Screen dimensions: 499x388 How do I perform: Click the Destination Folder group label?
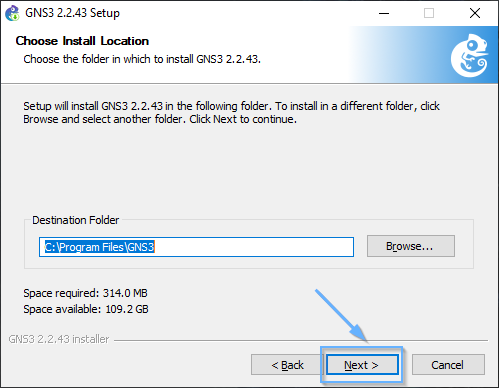(75, 220)
